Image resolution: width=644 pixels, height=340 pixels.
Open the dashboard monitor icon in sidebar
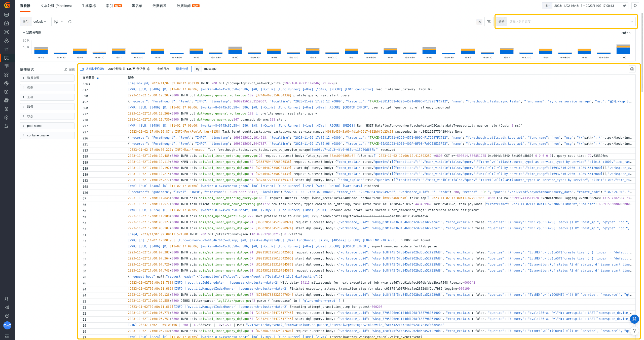point(7,15)
